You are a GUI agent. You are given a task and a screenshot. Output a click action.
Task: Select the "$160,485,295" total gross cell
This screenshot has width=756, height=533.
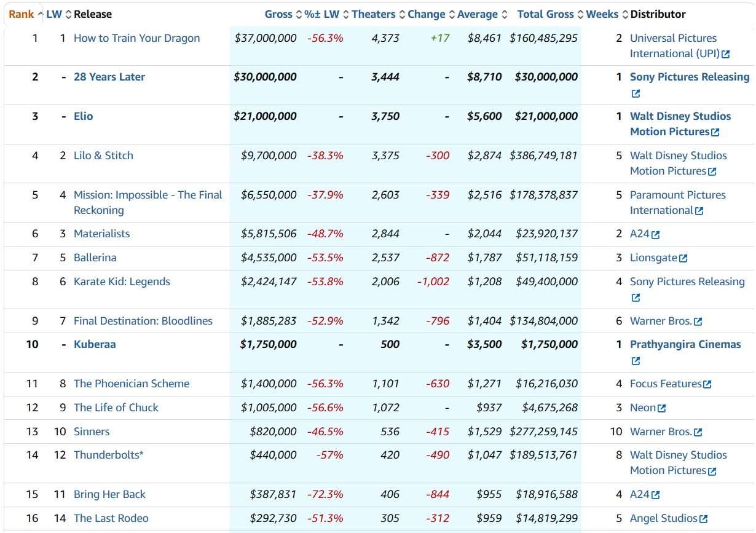(x=543, y=38)
